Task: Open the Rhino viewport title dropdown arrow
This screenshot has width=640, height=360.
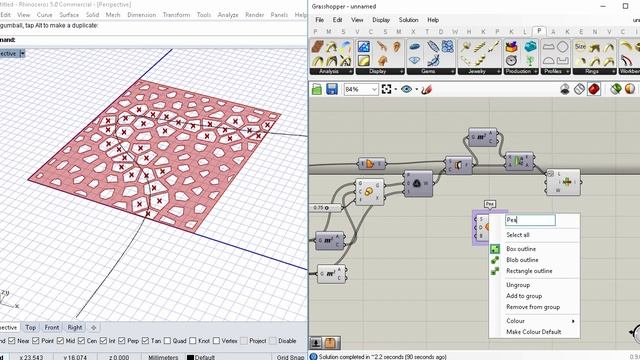Action: click(22, 53)
